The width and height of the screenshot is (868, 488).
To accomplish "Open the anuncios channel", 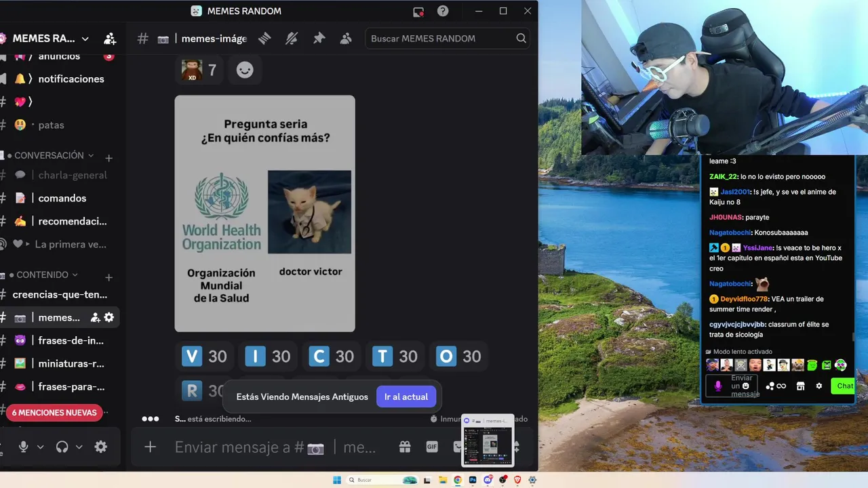I will 59,56.
